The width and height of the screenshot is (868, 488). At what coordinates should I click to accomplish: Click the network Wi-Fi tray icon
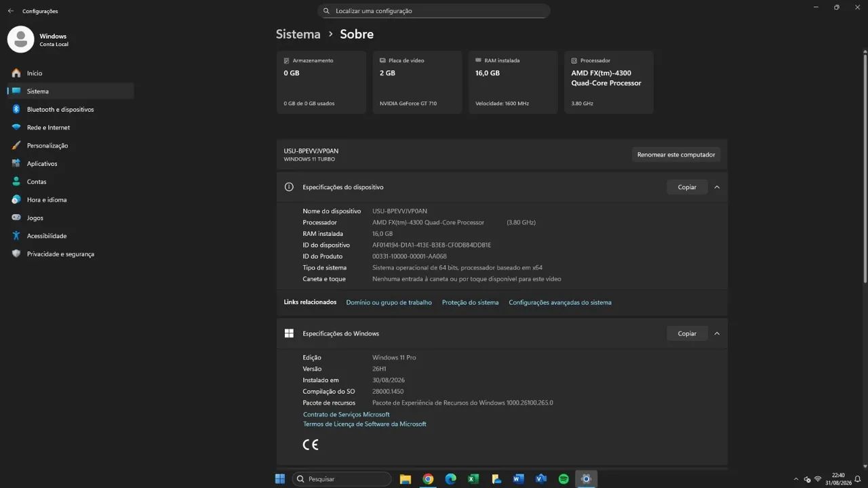tap(817, 479)
